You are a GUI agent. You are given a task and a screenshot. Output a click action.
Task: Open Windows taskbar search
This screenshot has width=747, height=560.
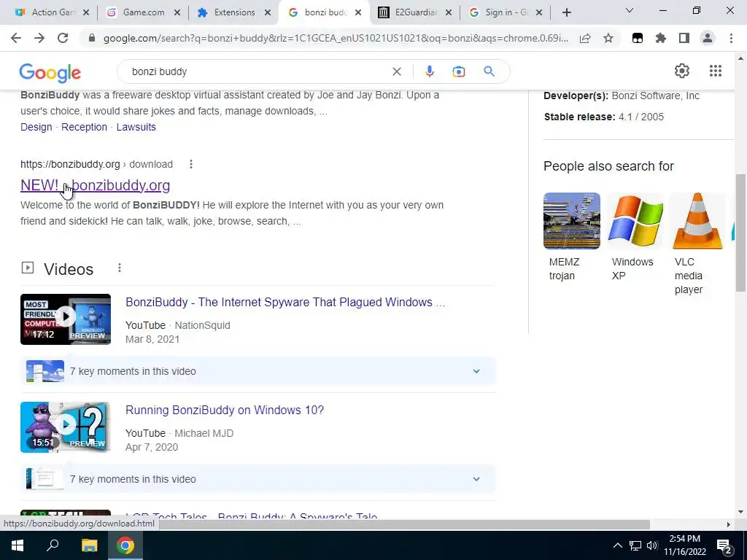53,545
